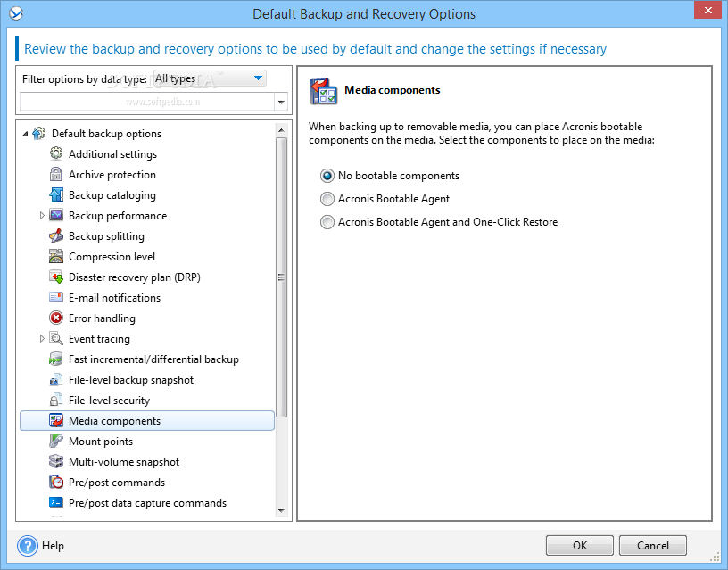Click the File-level security lock icon
The height and width of the screenshot is (570, 728).
pyautogui.click(x=55, y=400)
